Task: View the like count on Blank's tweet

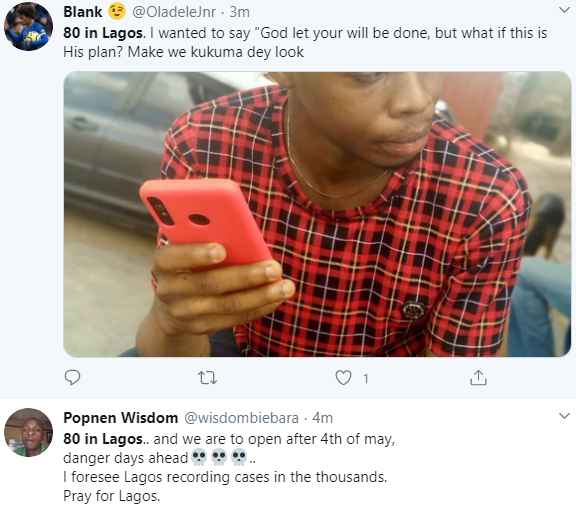Action: coord(366,378)
